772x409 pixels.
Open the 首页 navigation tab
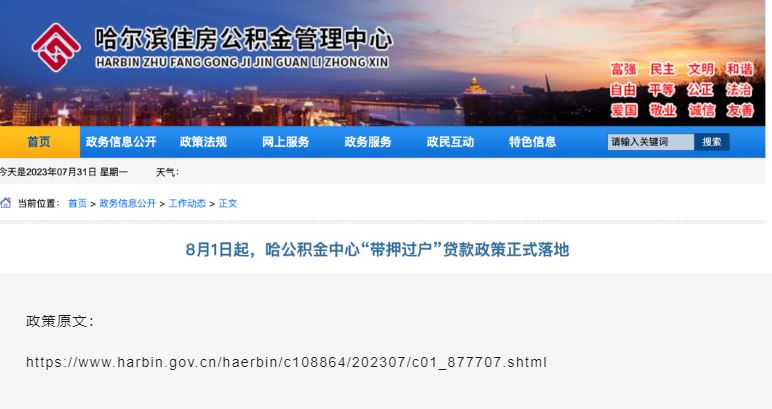coord(39,142)
